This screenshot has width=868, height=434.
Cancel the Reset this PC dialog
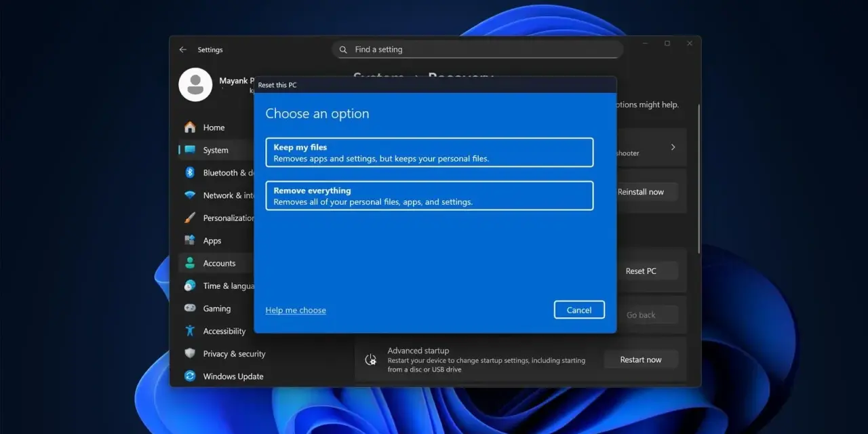pyautogui.click(x=579, y=310)
